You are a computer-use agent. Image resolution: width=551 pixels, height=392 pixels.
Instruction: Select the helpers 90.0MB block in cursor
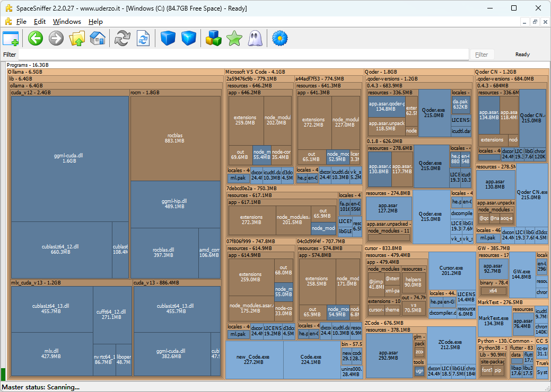(x=413, y=282)
